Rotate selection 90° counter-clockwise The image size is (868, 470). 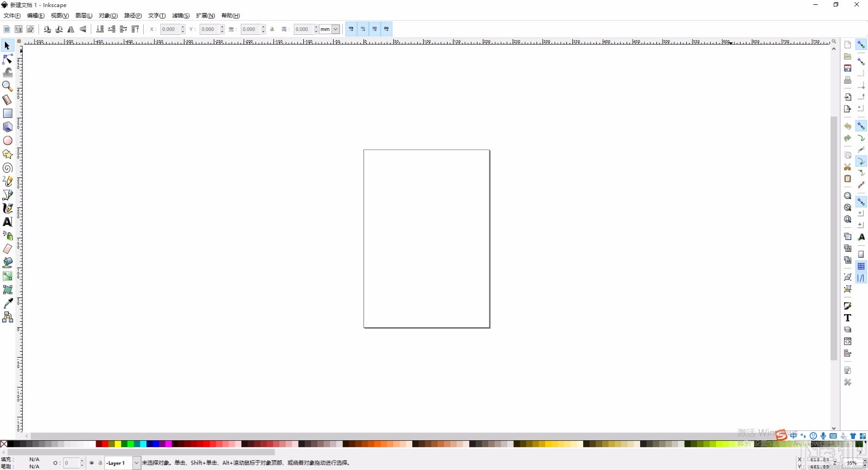point(47,29)
